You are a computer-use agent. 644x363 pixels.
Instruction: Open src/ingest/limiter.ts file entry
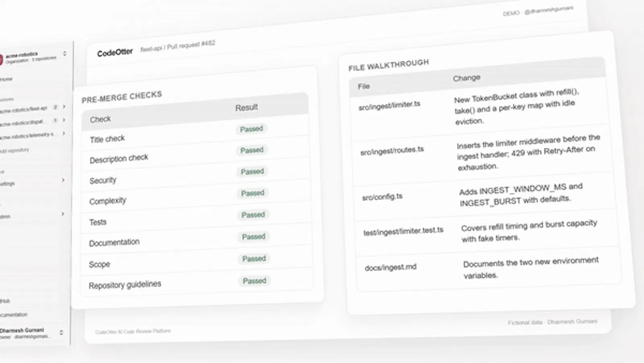[x=389, y=106]
